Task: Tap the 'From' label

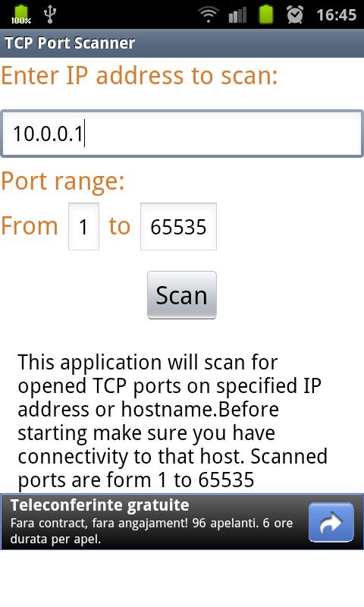Action: 30,225
